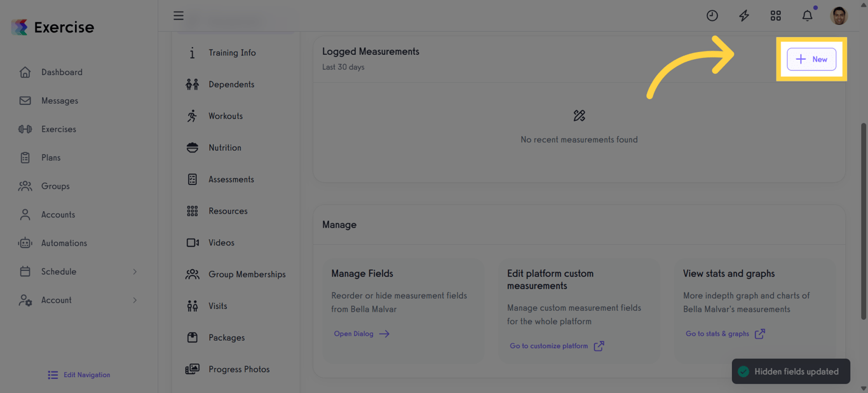The image size is (868, 393).
Task: Expand the Schedule section chevron
Action: (135, 272)
